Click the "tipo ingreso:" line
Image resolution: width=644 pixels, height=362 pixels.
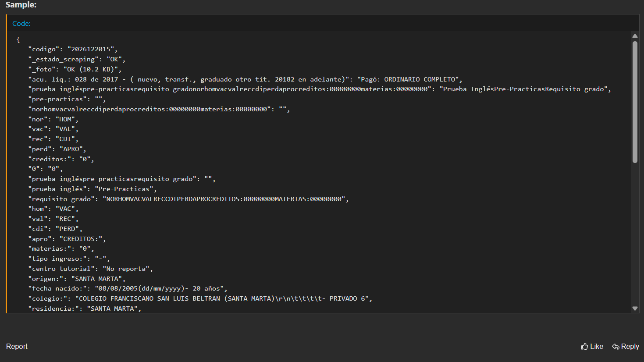point(69,259)
